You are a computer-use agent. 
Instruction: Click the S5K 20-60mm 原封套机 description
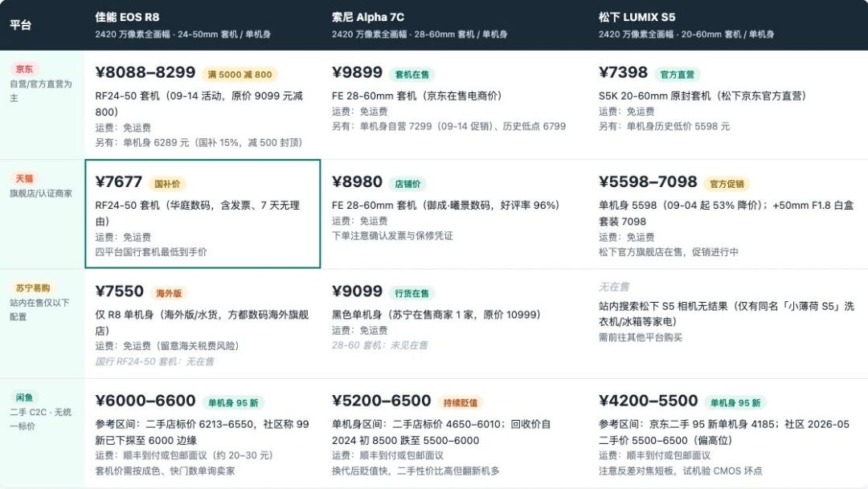[x=702, y=96]
